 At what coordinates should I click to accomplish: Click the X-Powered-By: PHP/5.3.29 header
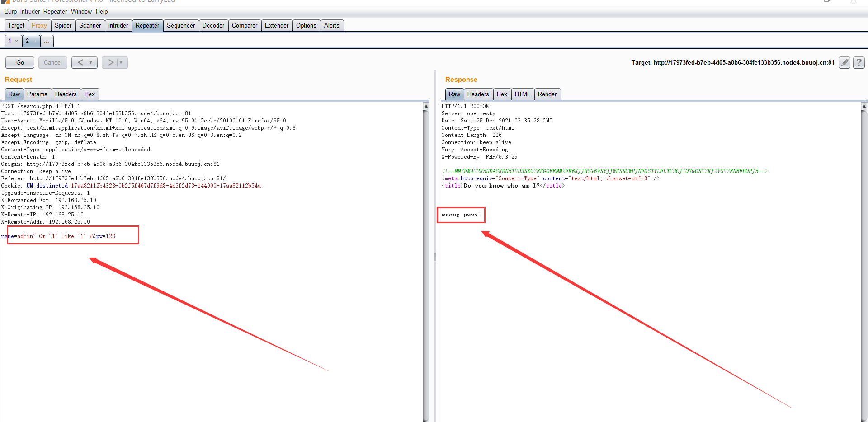click(480, 157)
